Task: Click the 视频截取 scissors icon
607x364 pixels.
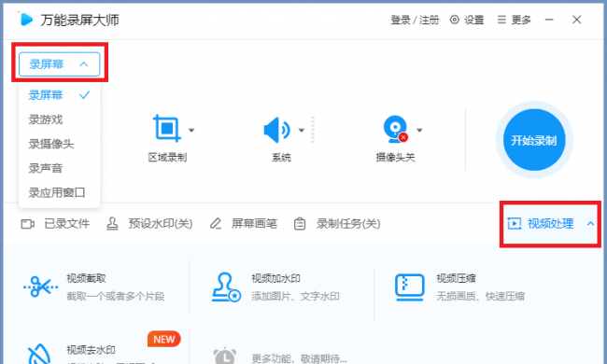Action: pos(41,287)
